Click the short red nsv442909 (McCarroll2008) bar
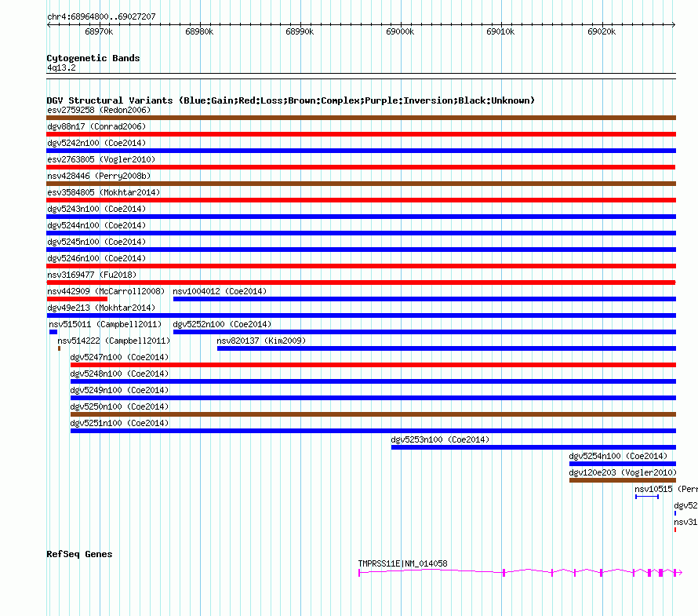Screen dimensions: 698x616 click(x=77, y=299)
